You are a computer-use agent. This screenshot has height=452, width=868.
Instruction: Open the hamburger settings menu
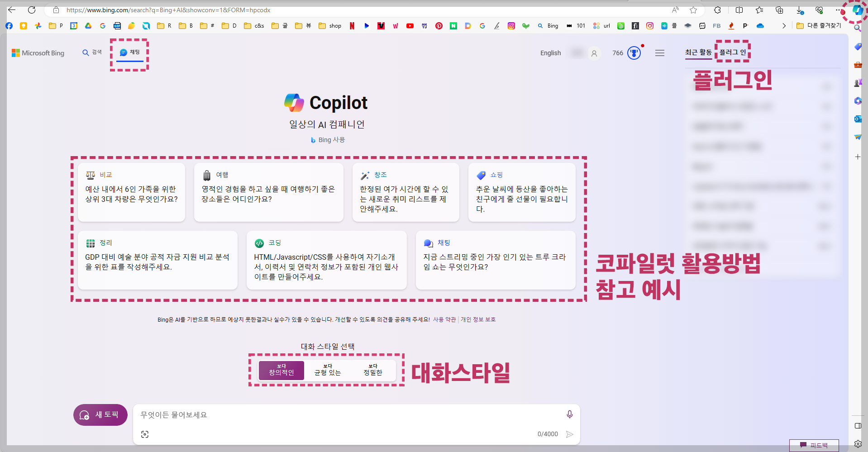point(660,53)
